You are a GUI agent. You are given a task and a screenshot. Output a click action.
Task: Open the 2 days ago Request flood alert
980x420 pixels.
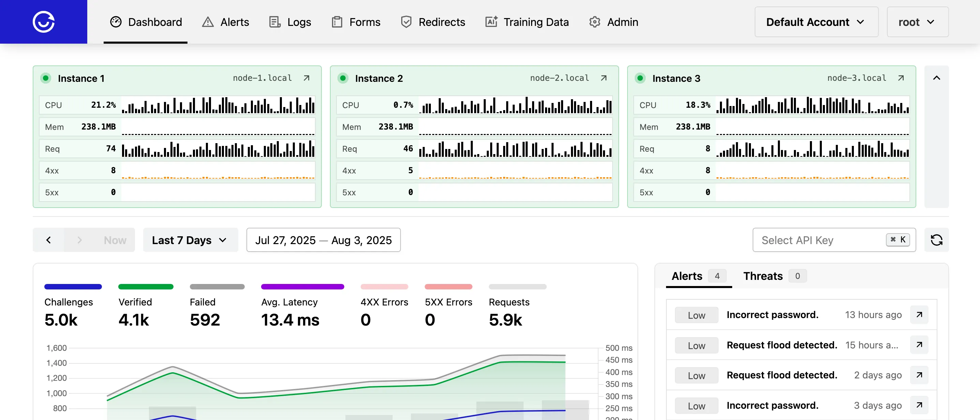point(919,375)
